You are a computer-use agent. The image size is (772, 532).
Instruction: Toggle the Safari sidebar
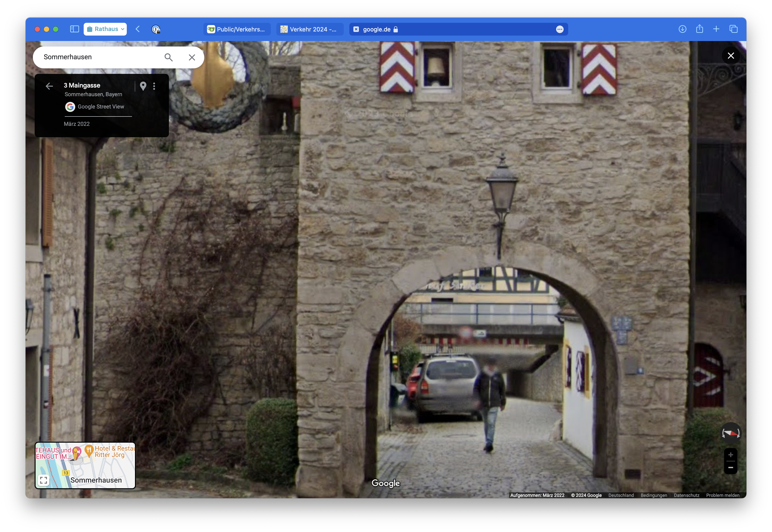[x=74, y=29]
